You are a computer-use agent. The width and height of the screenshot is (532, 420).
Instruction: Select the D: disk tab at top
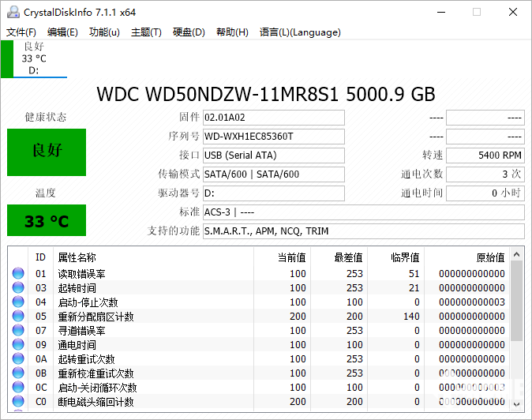pos(34,59)
